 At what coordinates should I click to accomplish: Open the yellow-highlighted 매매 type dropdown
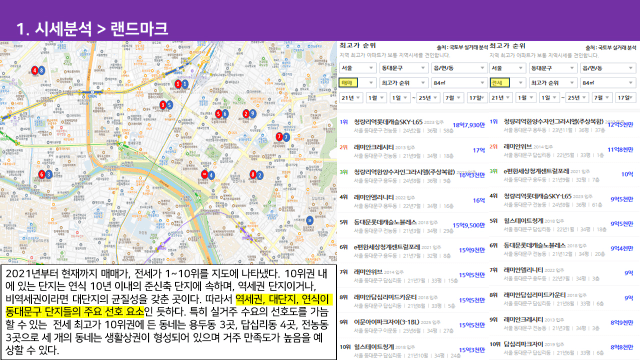tap(357, 83)
